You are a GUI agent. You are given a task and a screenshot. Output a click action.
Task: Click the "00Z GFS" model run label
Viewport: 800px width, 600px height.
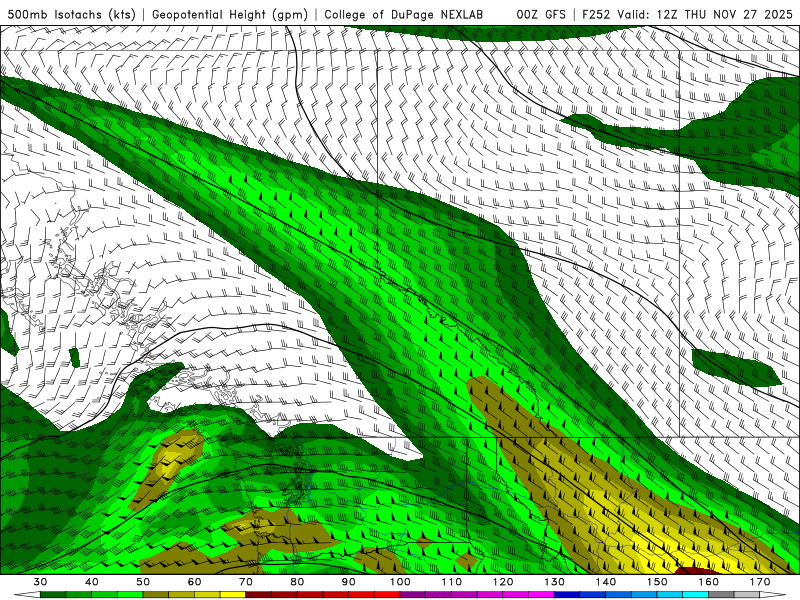541,15
